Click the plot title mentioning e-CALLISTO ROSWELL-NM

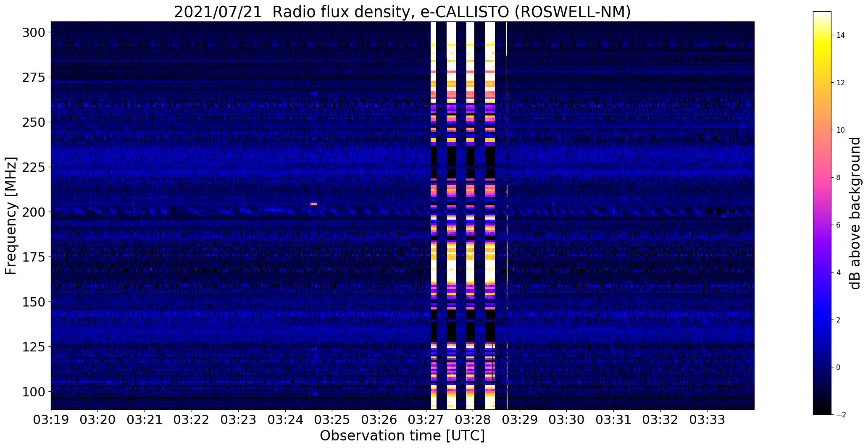click(402, 12)
